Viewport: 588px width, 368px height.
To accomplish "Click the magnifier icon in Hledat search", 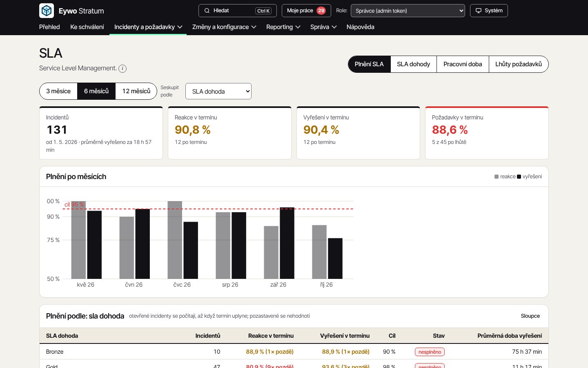I will 207,11.
